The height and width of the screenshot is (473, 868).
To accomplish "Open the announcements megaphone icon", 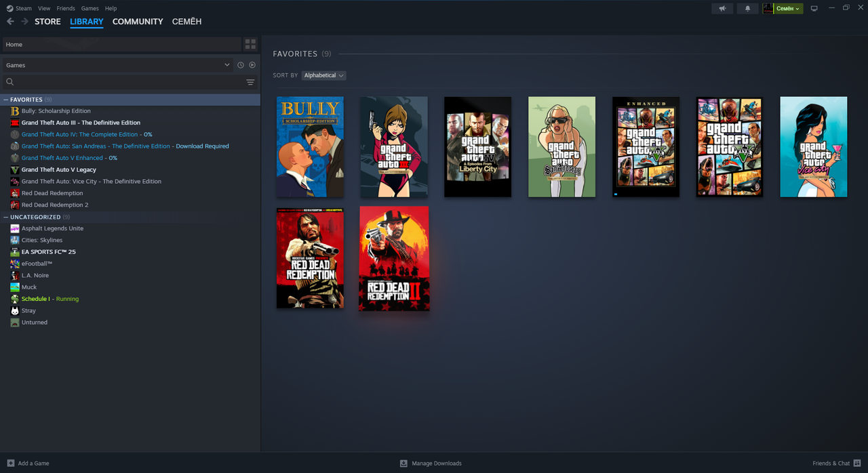I will [x=722, y=8].
